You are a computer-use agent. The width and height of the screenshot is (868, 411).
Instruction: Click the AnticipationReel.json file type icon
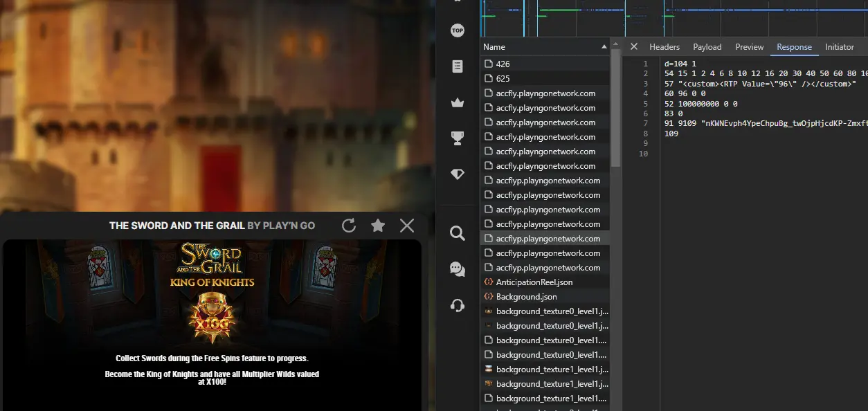click(489, 282)
